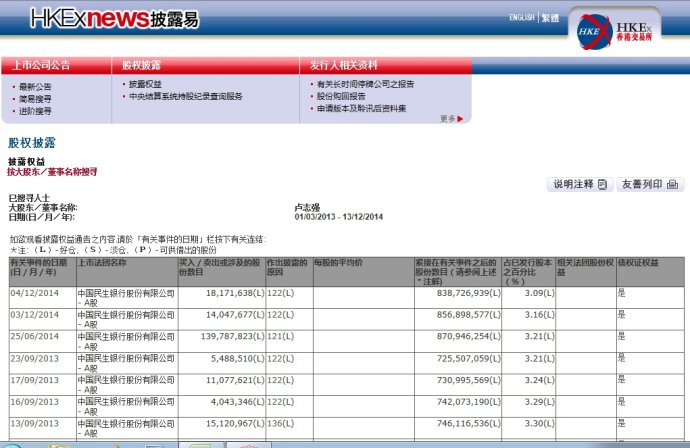Click holding 725,507,059(L)
690x448 pixels.
tap(469, 358)
